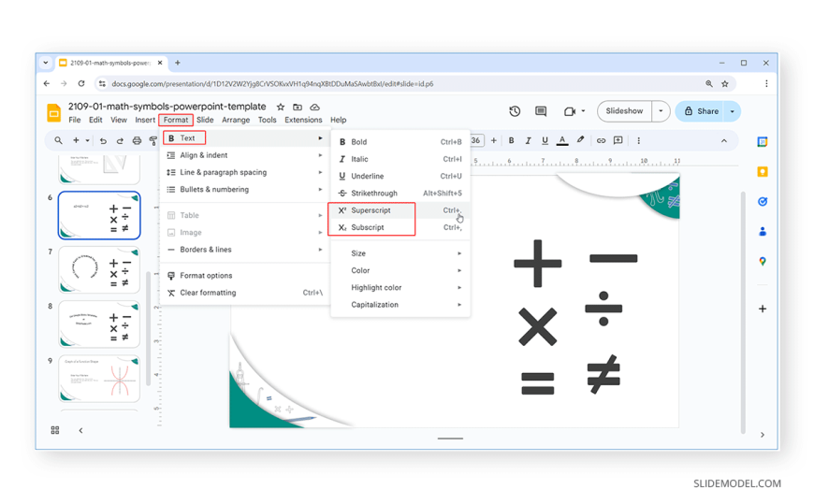Click the get add-ons plus icon
Image resolution: width=814 pixels, height=504 pixels.
coord(763,309)
